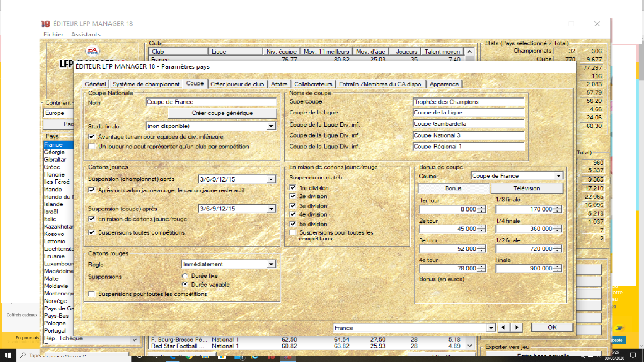Open the France country selector dropdown
The height and width of the screenshot is (362, 644).
[491, 328]
